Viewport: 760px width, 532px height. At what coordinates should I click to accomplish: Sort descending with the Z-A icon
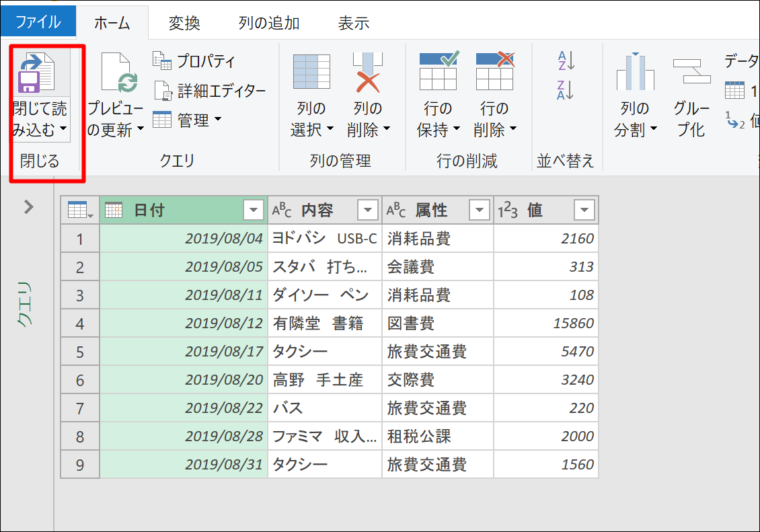[566, 90]
